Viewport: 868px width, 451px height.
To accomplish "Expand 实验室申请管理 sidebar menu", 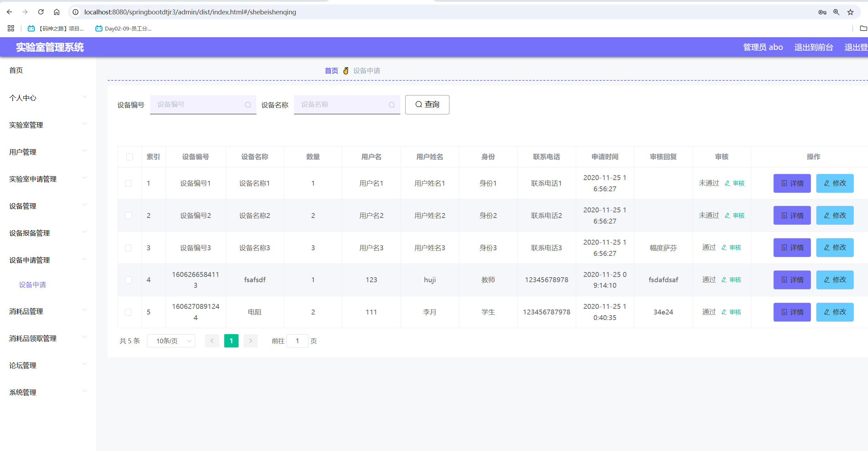I will (x=48, y=179).
